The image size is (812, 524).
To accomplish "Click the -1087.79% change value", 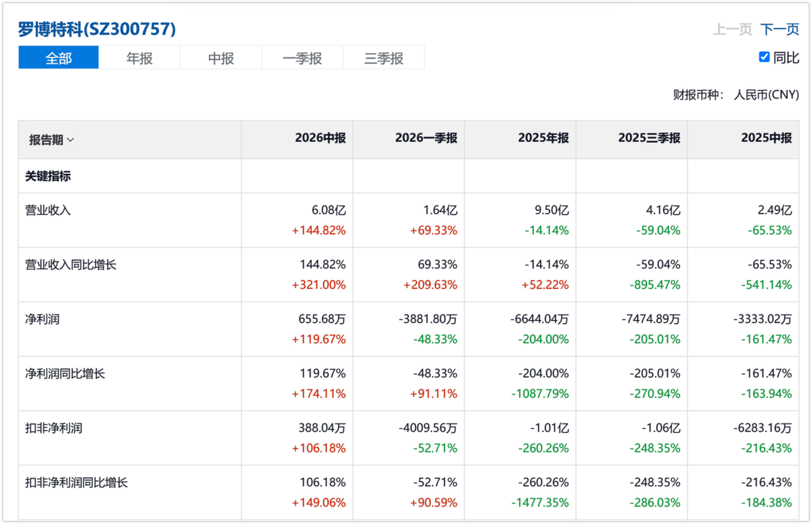I will tap(540, 394).
